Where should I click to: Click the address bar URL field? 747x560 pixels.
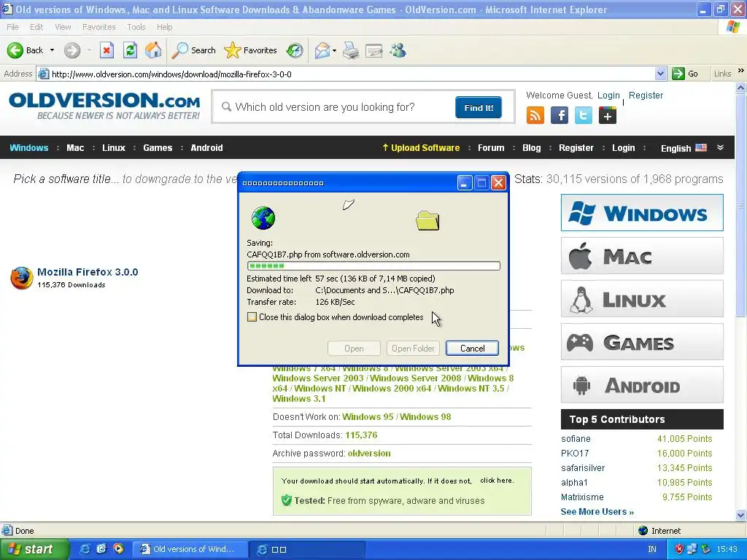[352, 74]
